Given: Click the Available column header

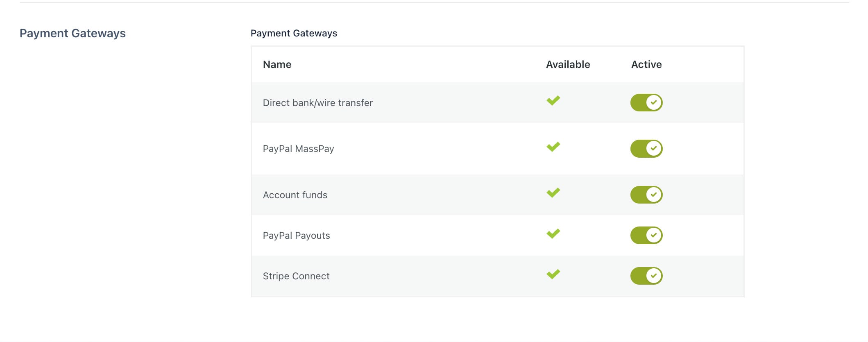Looking at the screenshot, I should pyautogui.click(x=568, y=64).
